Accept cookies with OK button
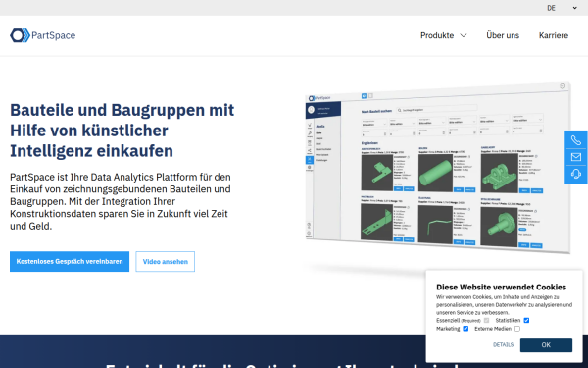588x368 pixels. pyautogui.click(x=546, y=344)
